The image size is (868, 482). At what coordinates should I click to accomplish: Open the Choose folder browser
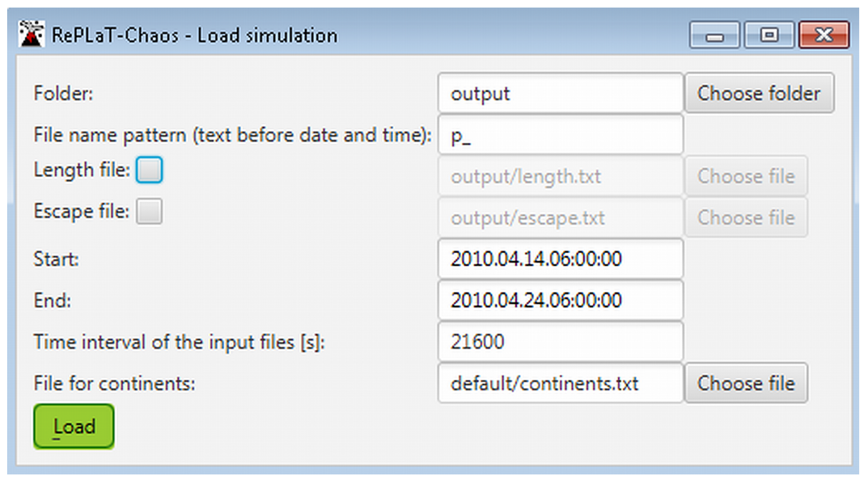759,93
